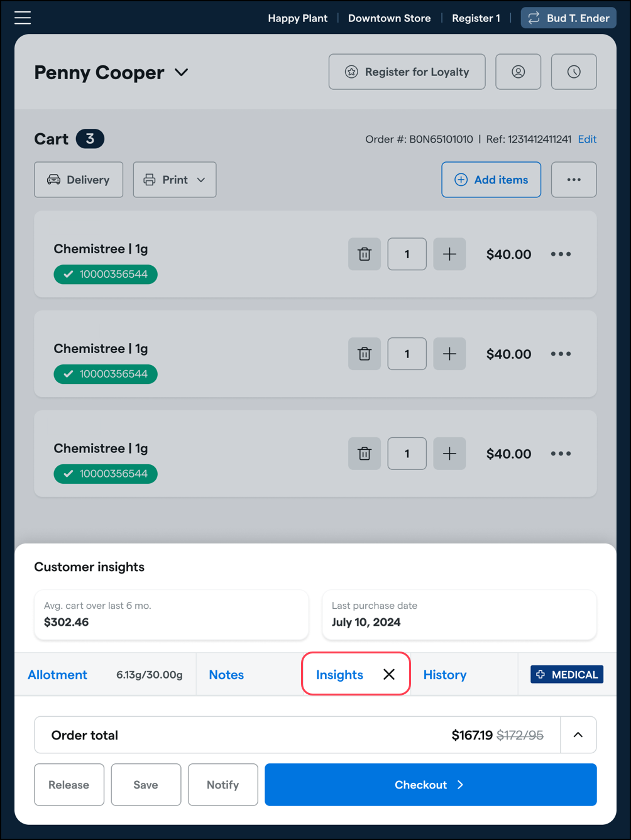Switch to the Notes tab

pos(226,675)
